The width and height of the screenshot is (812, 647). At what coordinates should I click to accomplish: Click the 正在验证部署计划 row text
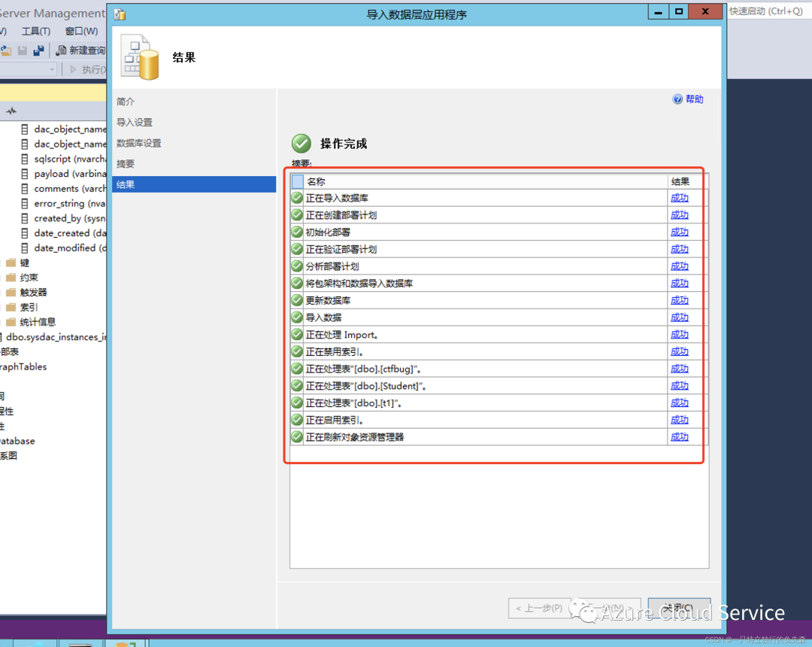(341, 249)
